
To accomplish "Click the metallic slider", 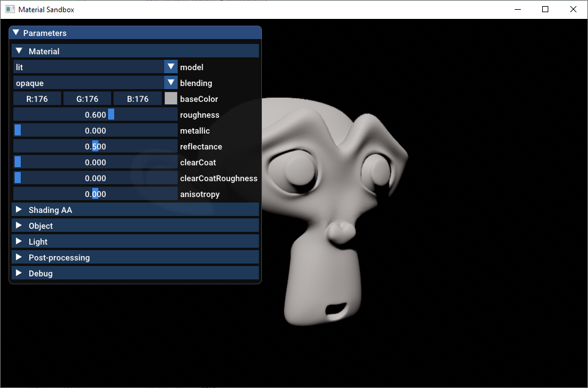I will tap(95, 131).
